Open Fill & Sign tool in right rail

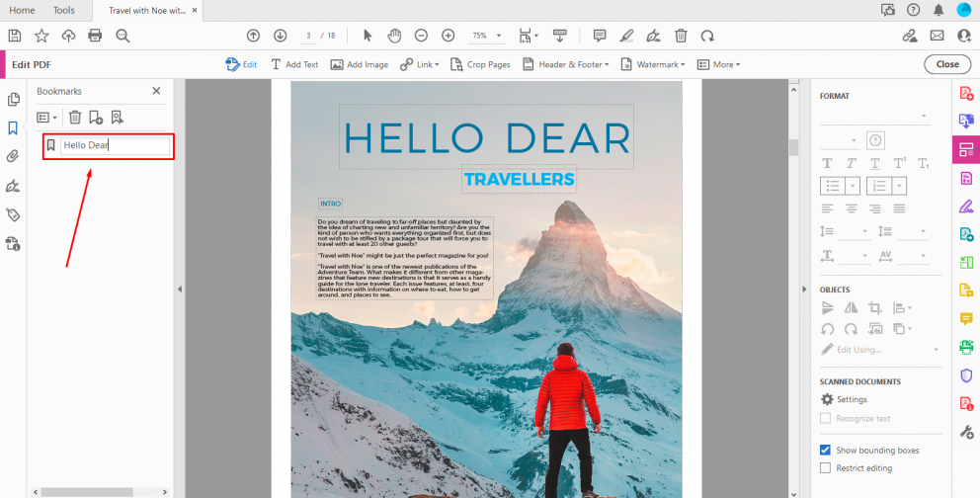click(x=966, y=207)
